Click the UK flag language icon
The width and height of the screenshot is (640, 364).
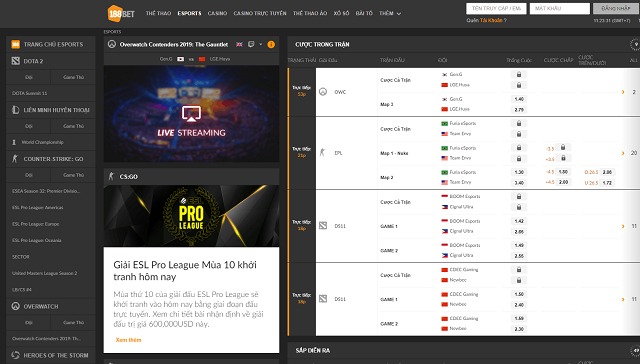click(239, 44)
